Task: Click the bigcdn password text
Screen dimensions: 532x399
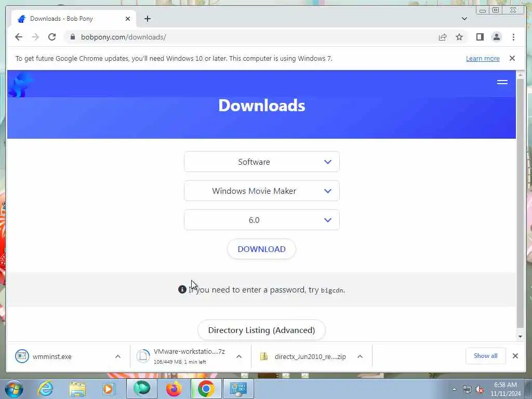Action: click(x=332, y=290)
